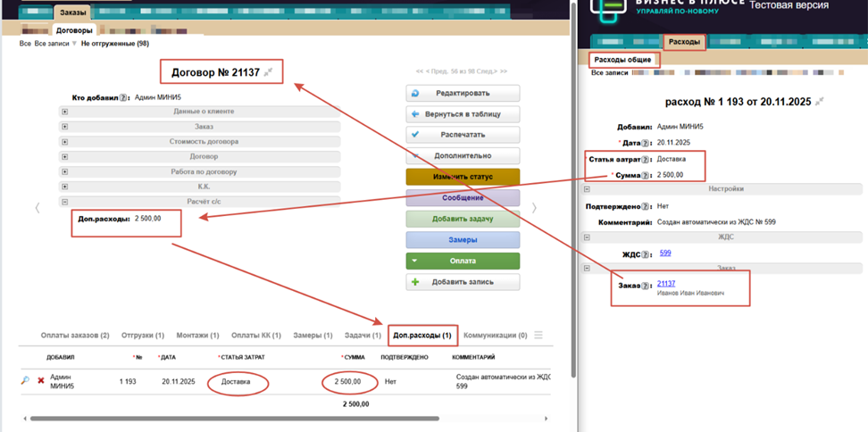This screenshot has height=432, width=868.
Task: Open the Монтажи tab
Action: pyautogui.click(x=196, y=336)
